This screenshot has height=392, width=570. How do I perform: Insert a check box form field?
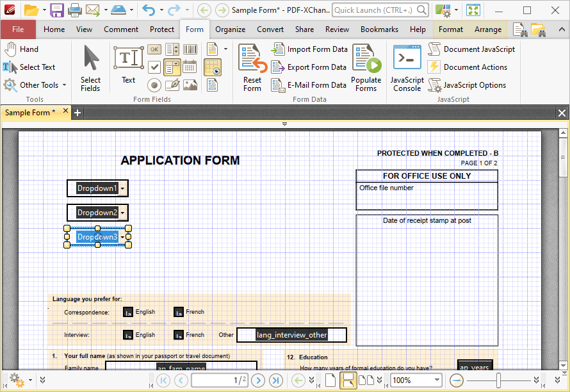154,67
